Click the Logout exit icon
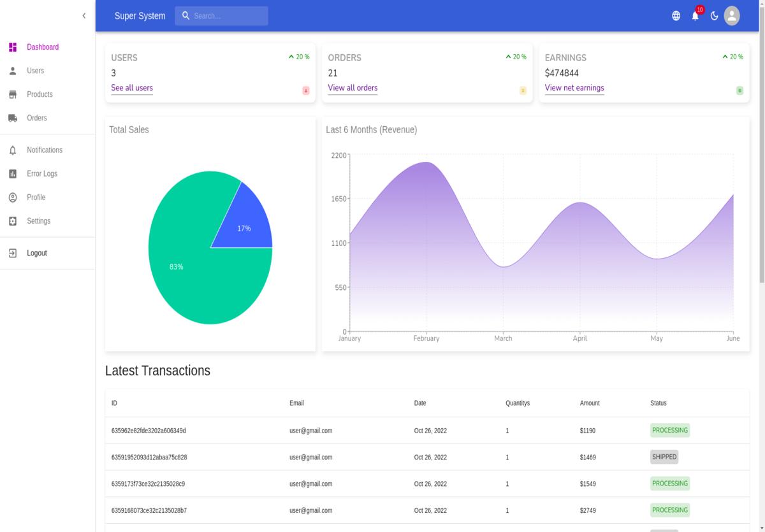This screenshot has height=532, width=765. coord(13,253)
